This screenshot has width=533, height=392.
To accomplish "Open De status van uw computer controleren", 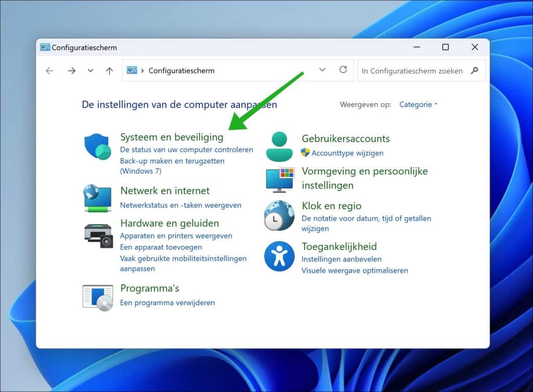I will [x=187, y=149].
